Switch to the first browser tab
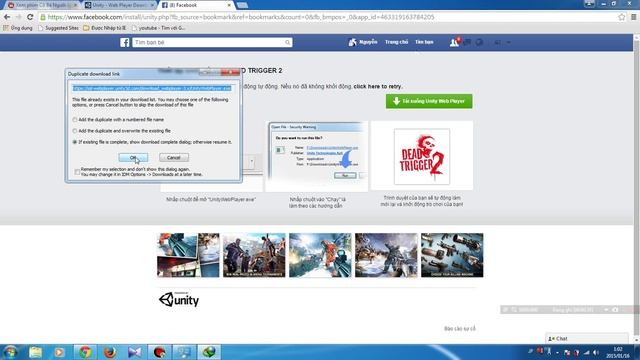Screen dimensions: 640x360 41,5
